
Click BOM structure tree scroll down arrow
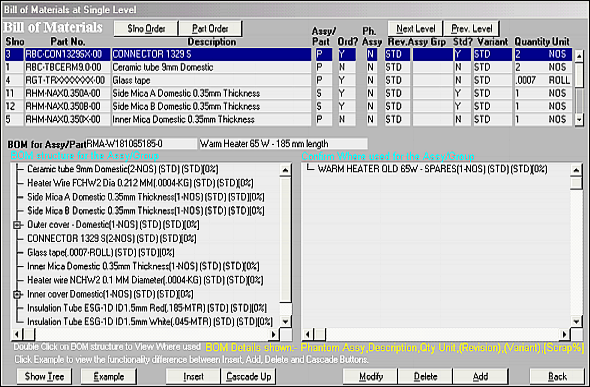286,322
